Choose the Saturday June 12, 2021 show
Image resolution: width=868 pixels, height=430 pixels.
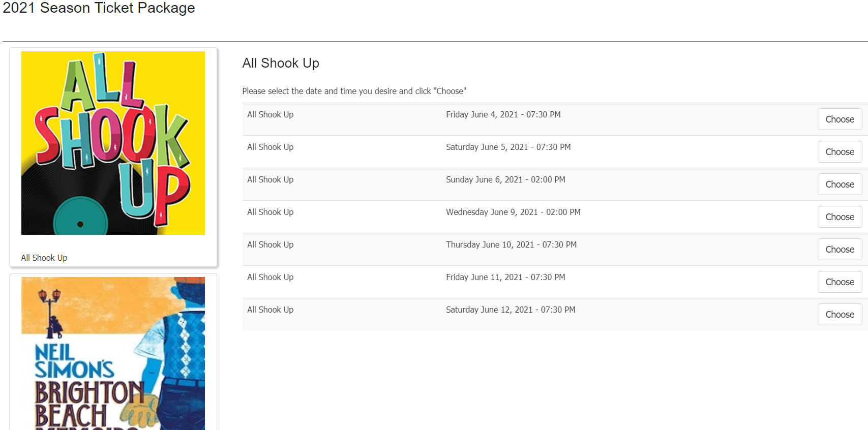pyautogui.click(x=840, y=315)
